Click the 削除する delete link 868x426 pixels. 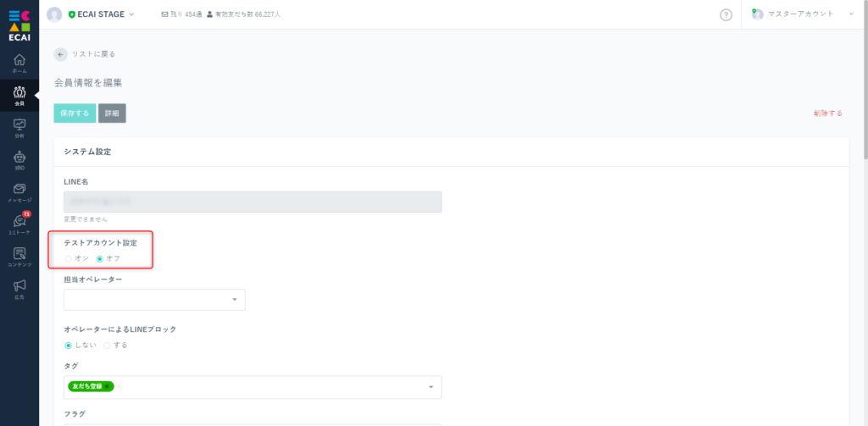tap(827, 113)
